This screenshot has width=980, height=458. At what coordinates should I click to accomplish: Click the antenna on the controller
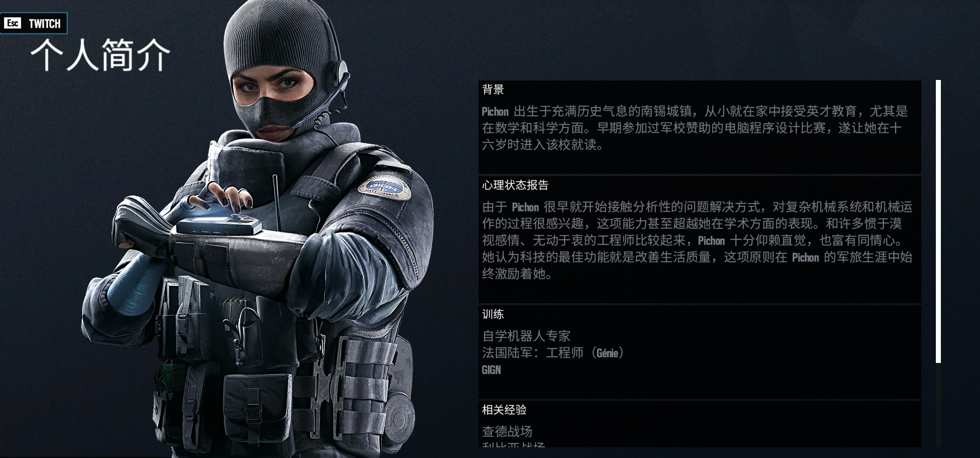(x=276, y=201)
